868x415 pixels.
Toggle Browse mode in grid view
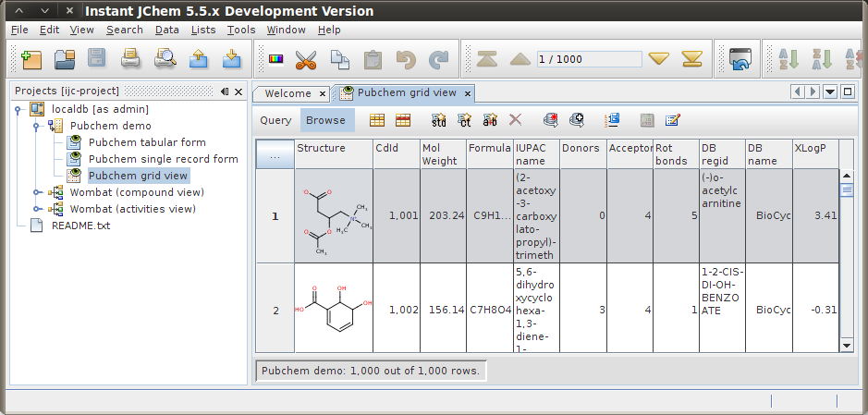click(x=325, y=120)
